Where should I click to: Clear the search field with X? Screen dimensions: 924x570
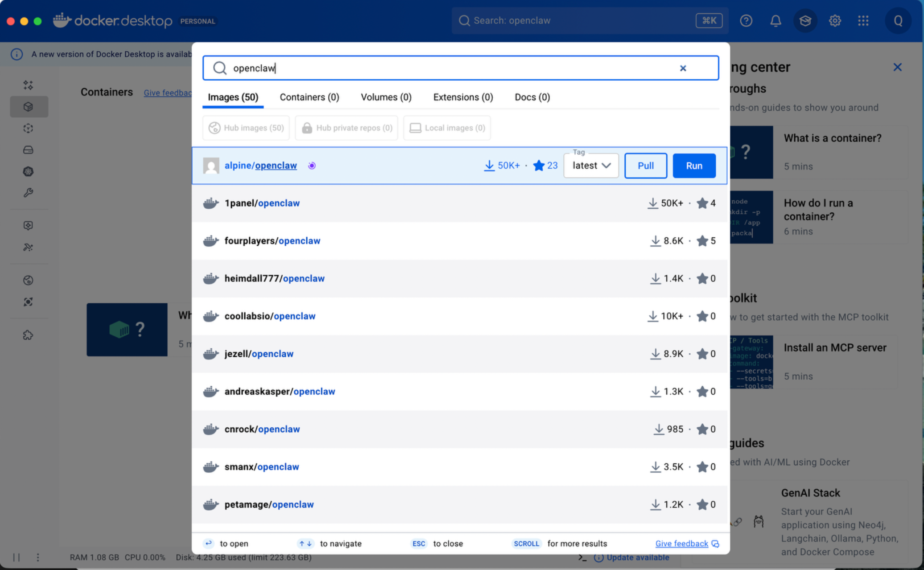tap(683, 68)
